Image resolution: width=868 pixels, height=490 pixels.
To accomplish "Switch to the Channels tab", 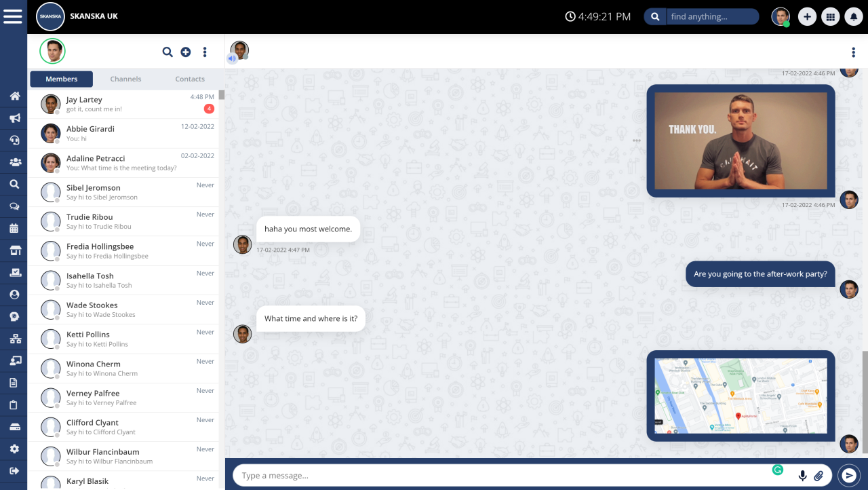I will (125, 79).
